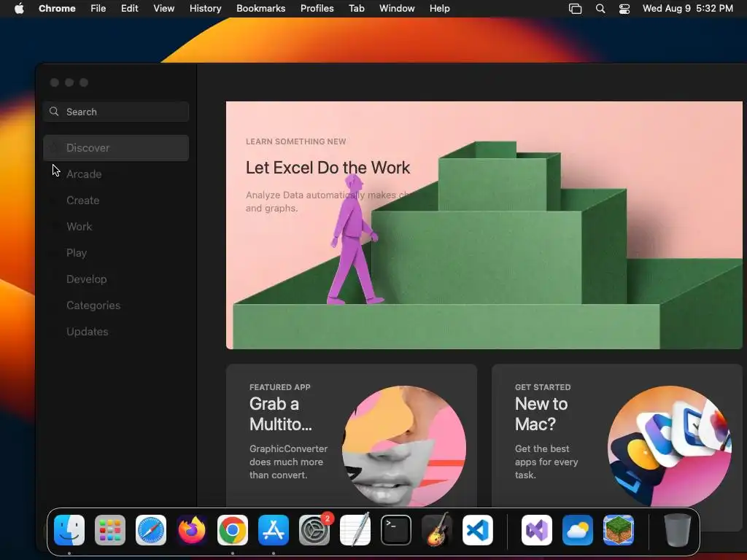
Task: Open the Let Excel Do the Work story
Action: tap(484, 225)
